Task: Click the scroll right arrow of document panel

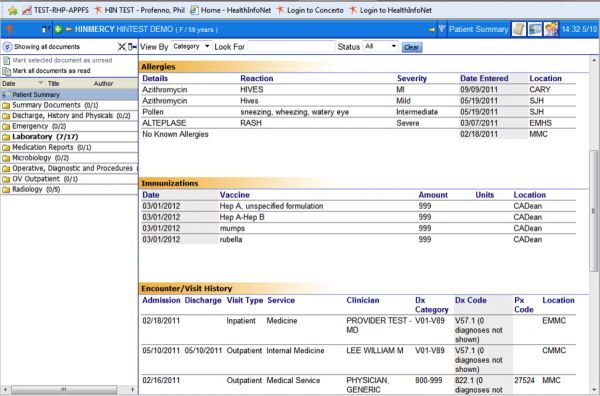Action: 133,389
